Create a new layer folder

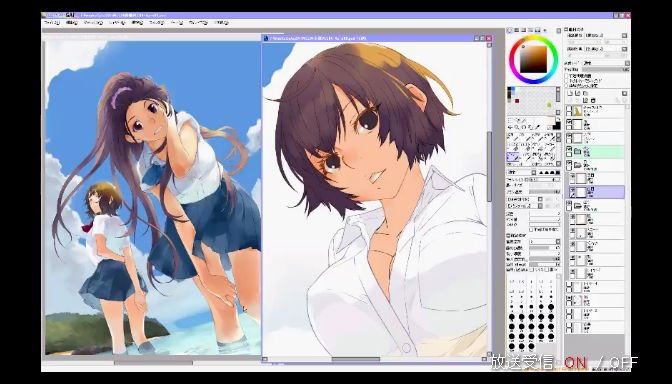click(x=585, y=93)
